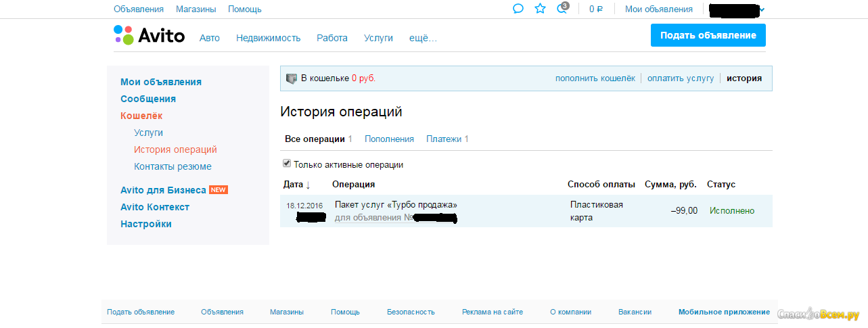
Task: Click 'оплатить услугу' link
Action: (x=681, y=78)
